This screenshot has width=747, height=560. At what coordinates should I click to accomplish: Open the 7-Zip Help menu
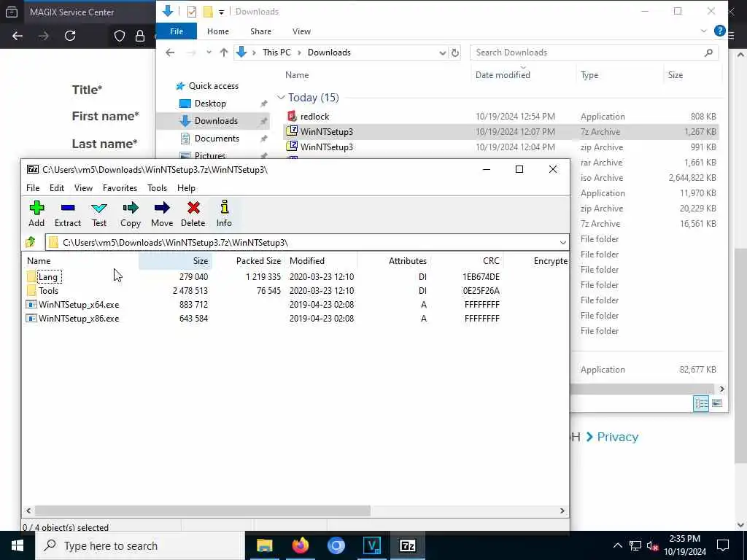186,188
